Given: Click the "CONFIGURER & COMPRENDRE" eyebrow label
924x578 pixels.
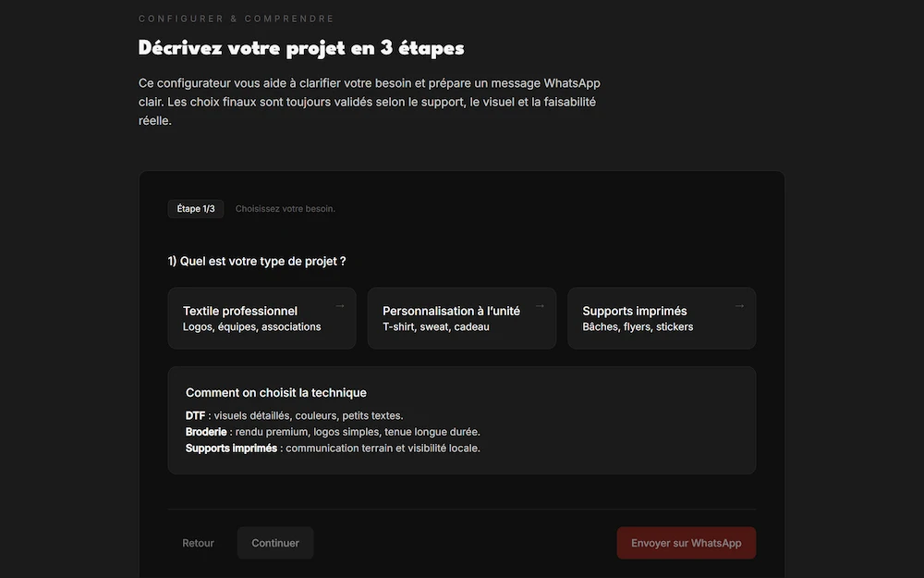Looking at the screenshot, I should coord(235,18).
